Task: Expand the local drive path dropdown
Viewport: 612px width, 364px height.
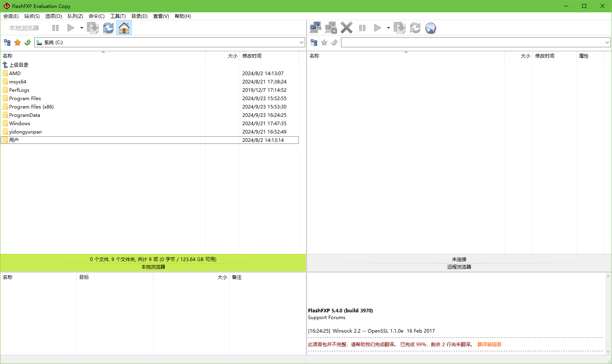Action: 301,43
